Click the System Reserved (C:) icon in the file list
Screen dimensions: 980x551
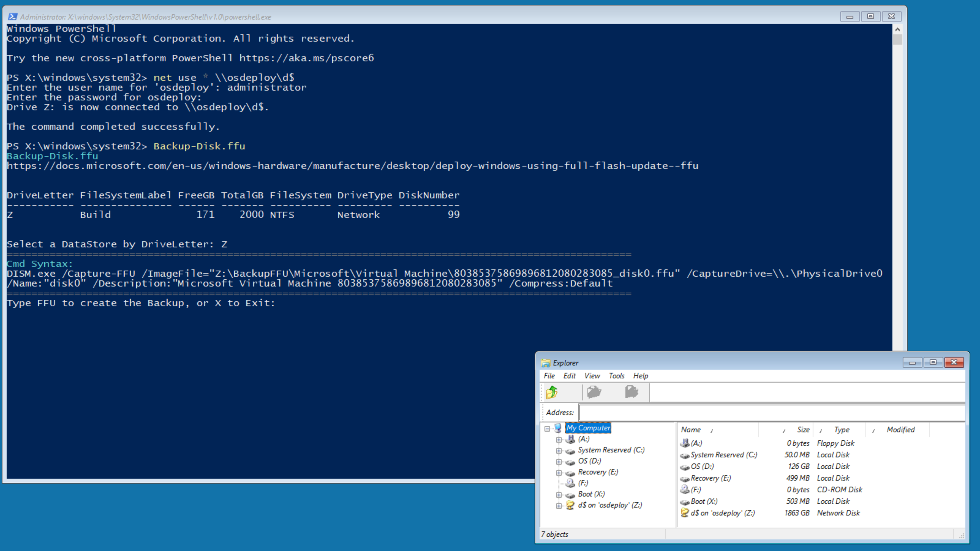(x=684, y=455)
